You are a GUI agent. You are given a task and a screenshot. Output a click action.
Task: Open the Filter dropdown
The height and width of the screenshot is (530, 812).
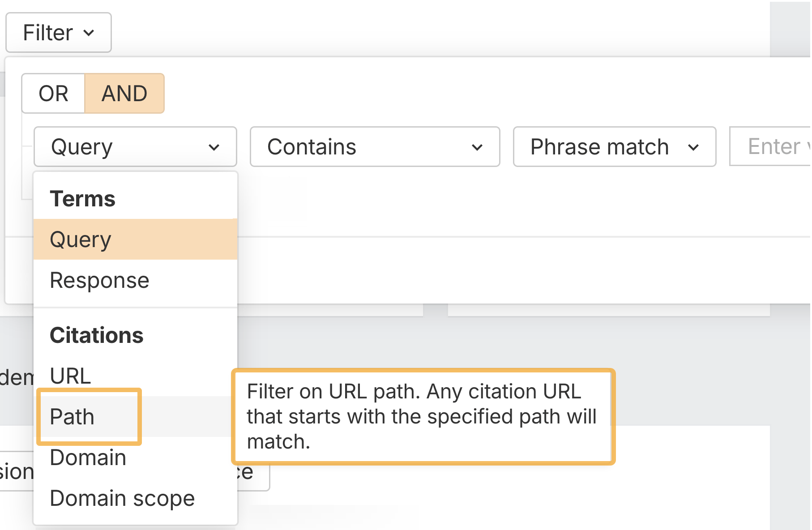pos(58,32)
